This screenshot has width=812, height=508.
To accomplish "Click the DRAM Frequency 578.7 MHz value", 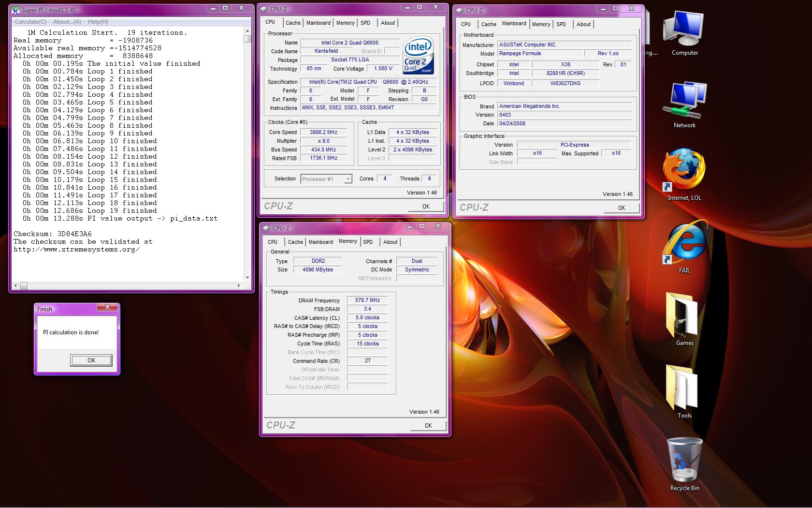I will pos(367,300).
